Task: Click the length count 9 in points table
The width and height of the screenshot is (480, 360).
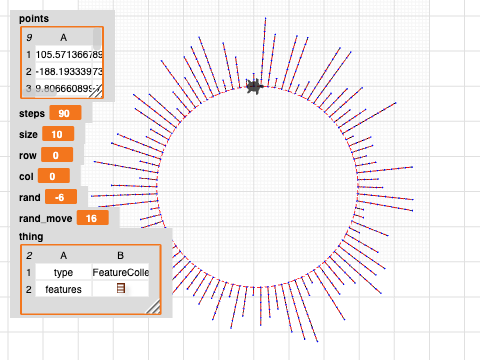Action: tap(29, 38)
